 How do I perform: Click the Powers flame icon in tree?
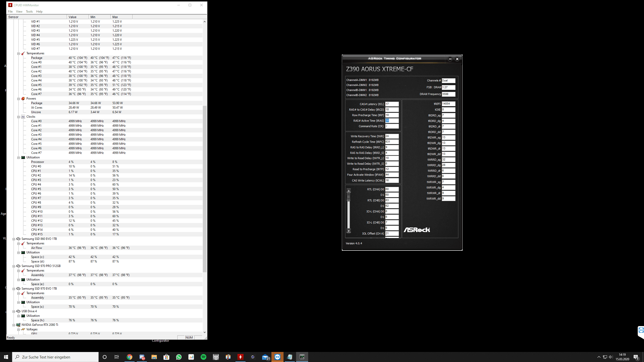(23, 99)
